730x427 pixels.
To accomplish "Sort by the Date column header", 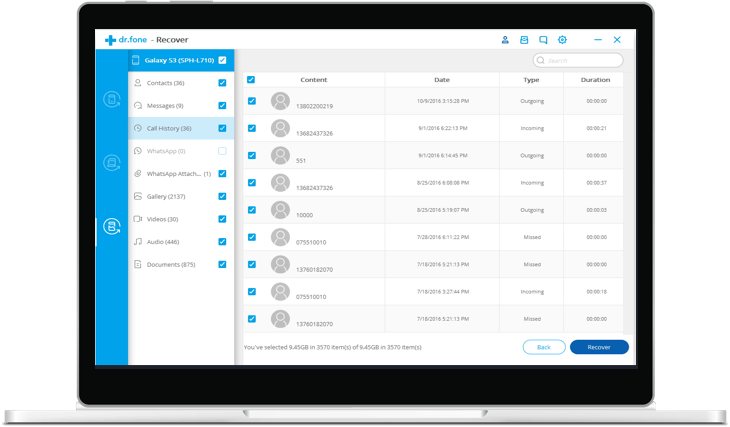I will point(442,80).
